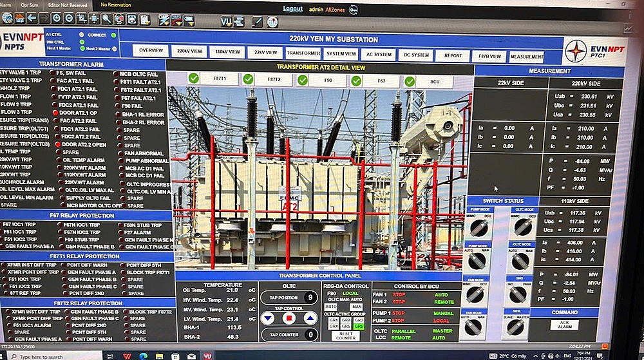This screenshot has width=644, height=360.
Task: Click the VL toolbar icon
Action: pyautogui.click(x=226, y=21)
